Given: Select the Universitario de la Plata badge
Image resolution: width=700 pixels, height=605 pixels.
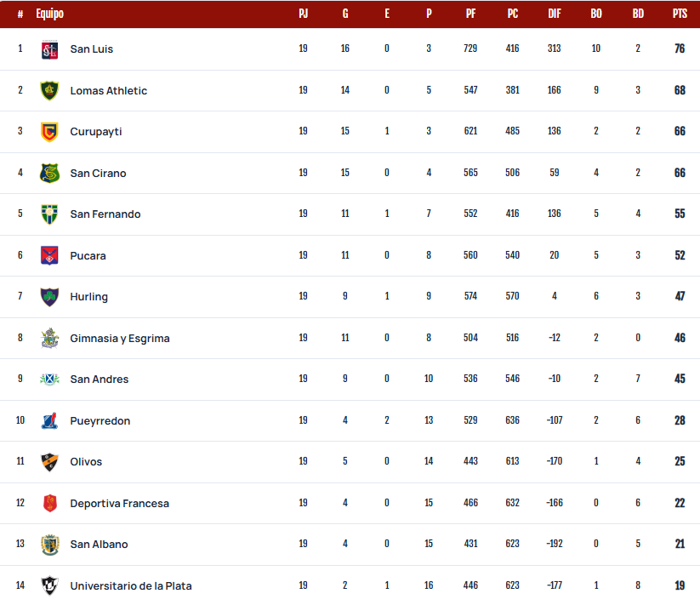Looking at the screenshot, I should [49, 585].
